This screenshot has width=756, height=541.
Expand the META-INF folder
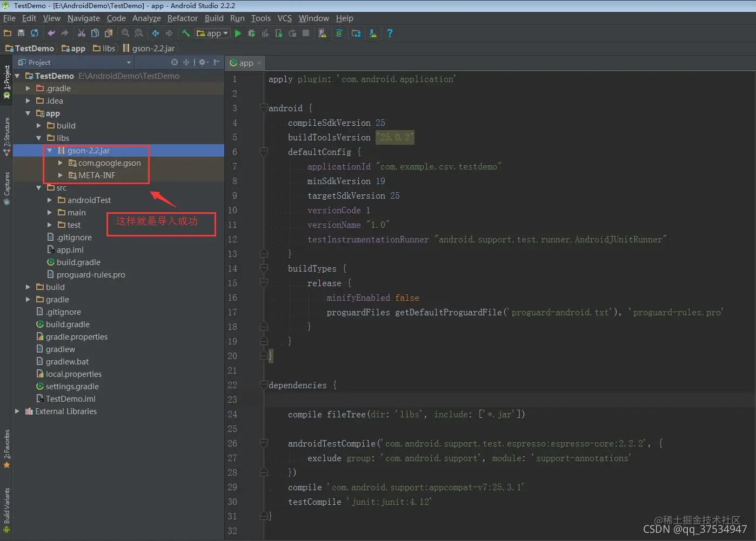click(x=61, y=175)
